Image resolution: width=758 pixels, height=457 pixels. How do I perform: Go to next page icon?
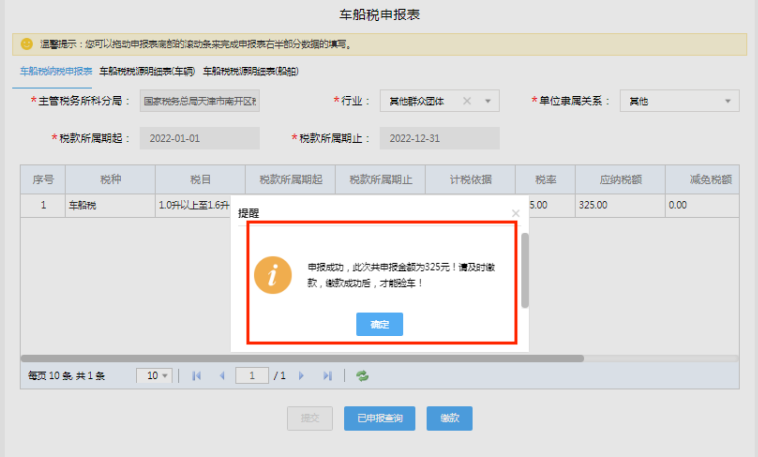point(301,376)
